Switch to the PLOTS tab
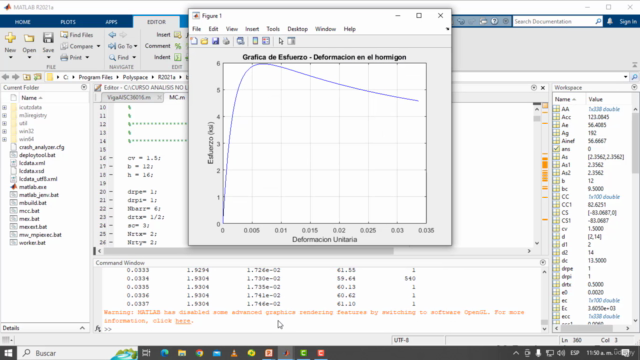Image resolution: width=640 pixels, height=360 pixels. click(x=68, y=22)
